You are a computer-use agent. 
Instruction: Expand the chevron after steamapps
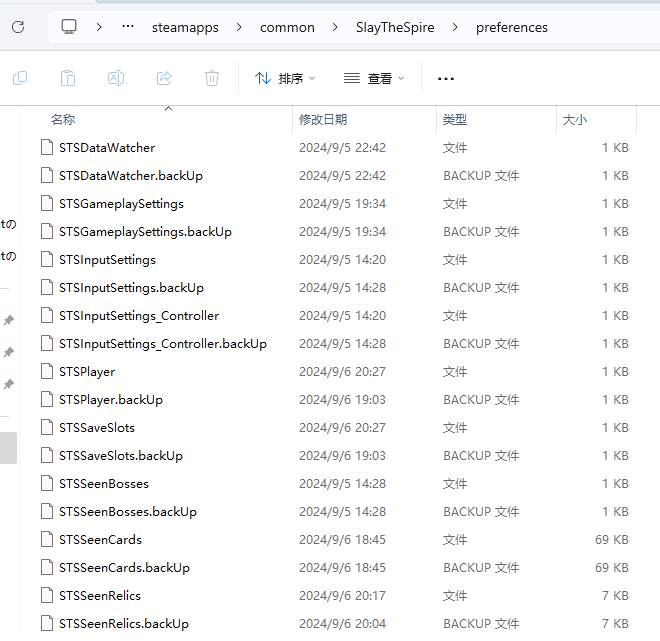pyautogui.click(x=239, y=27)
